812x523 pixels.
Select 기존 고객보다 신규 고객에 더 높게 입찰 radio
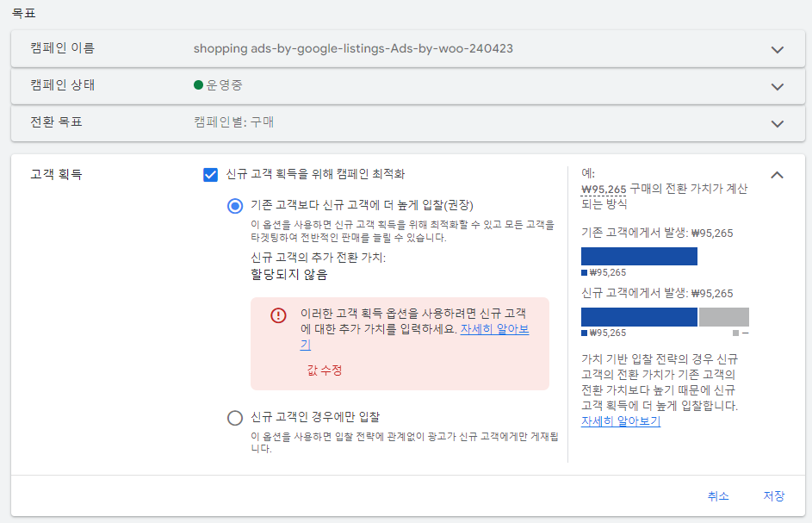[x=235, y=206]
